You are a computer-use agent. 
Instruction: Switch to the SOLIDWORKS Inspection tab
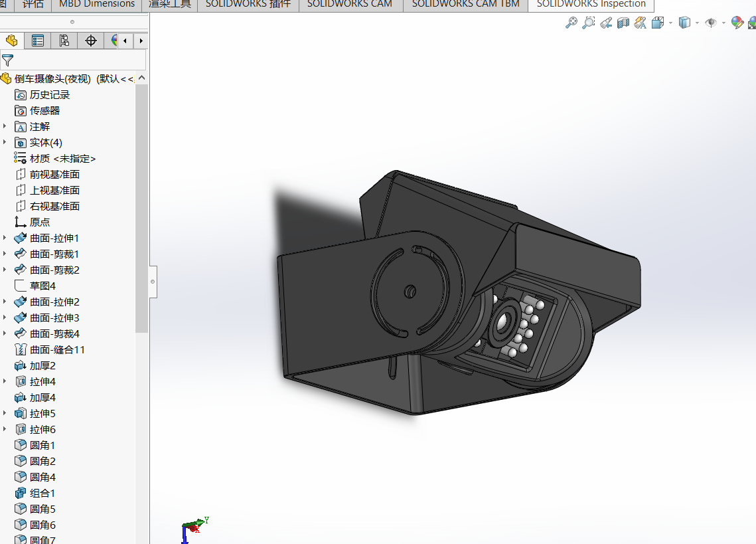point(591,5)
